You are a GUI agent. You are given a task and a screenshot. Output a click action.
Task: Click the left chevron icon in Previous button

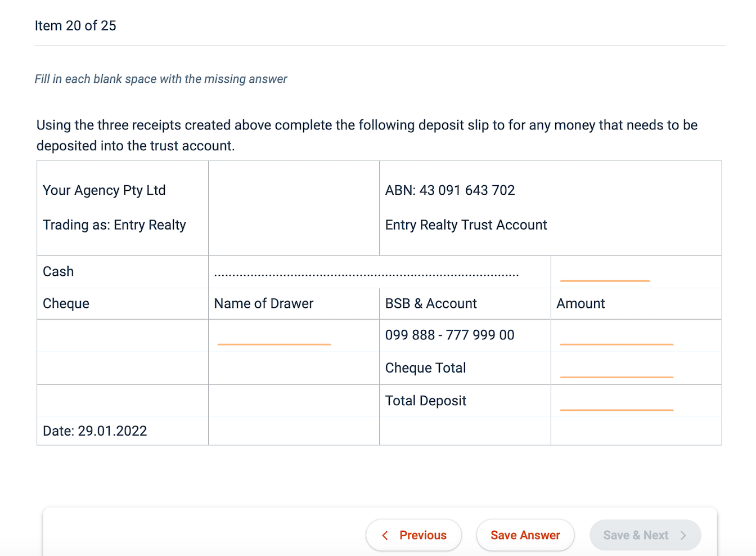click(x=385, y=535)
